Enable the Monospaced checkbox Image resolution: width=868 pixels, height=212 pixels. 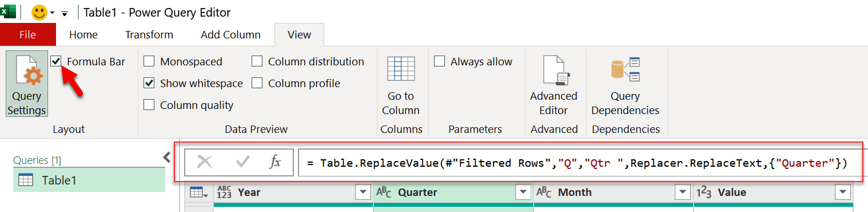tap(149, 61)
